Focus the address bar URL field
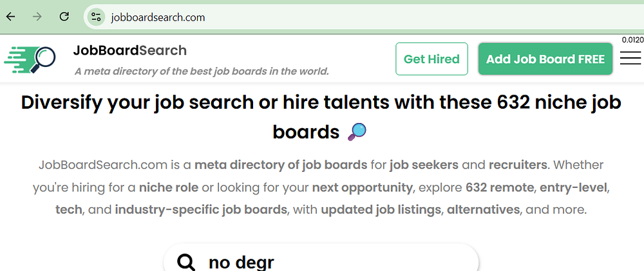The height and width of the screenshot is (271, 644). click(322, 17)
